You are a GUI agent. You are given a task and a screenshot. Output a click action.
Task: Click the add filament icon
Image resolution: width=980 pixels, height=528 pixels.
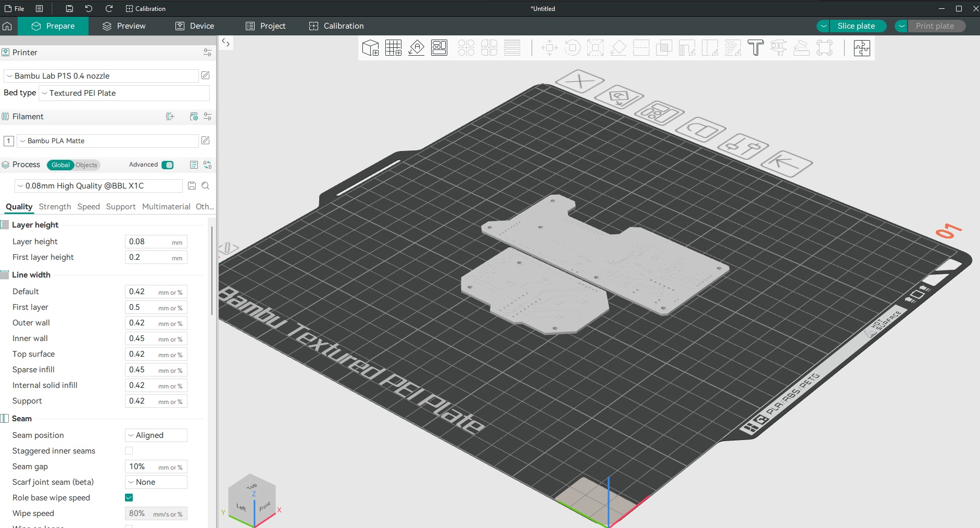click(170, 117)
